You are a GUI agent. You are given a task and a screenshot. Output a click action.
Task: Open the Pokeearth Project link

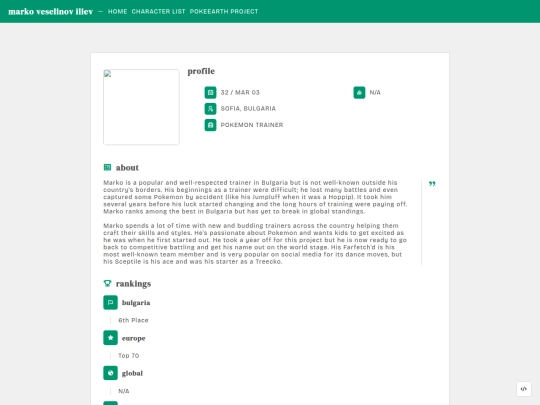tap(224, 11)
